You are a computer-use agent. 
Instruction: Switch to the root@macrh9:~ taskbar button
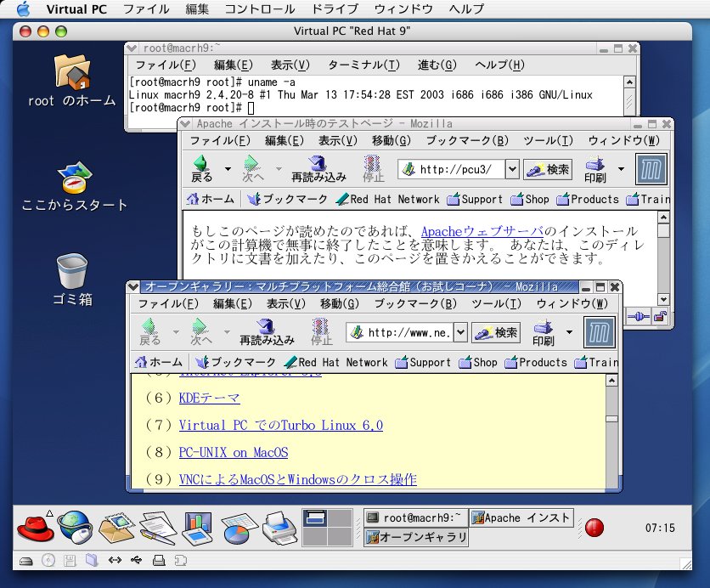(414, 517)
